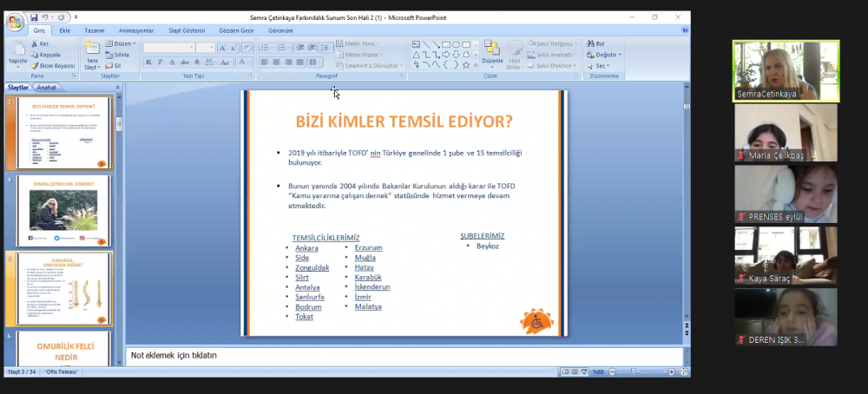Copy with the Kopyala button
This screenshot has width=868, height=394.
pos(45,55)
